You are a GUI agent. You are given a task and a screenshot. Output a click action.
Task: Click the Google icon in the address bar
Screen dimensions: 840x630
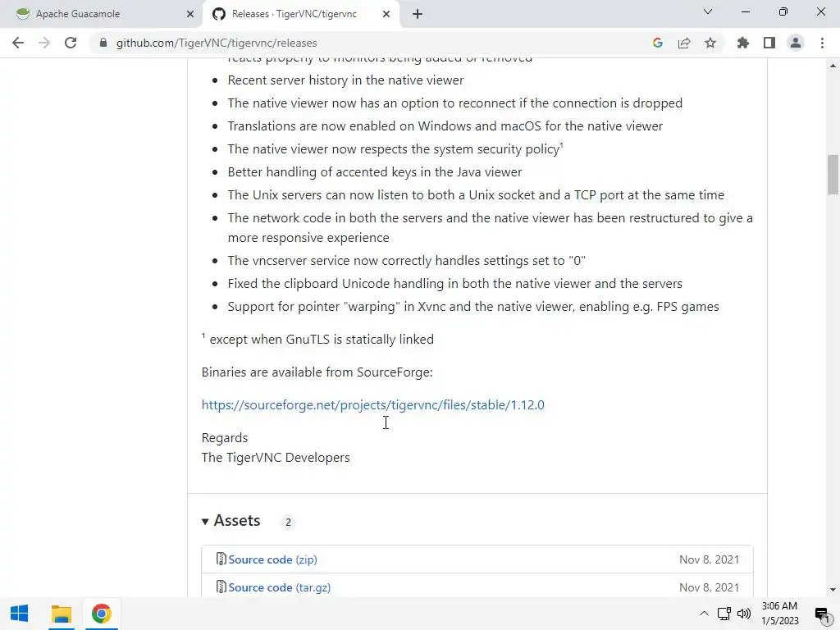[x=658, y=43]
